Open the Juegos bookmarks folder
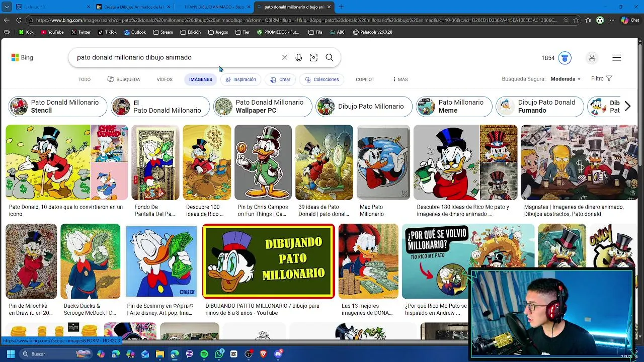Viewport: 644px width, 362px height. (218, 32)
